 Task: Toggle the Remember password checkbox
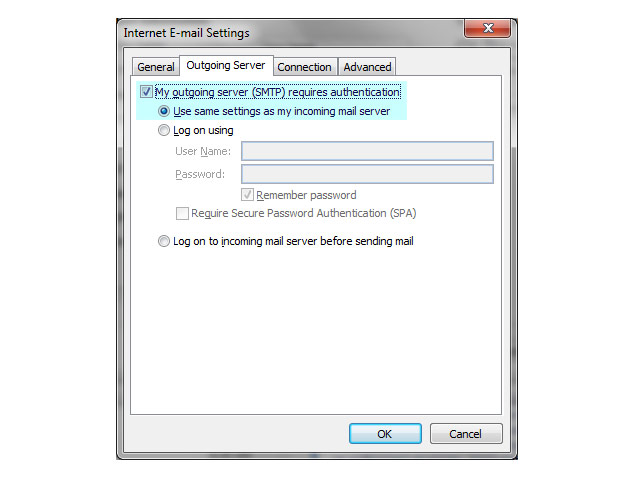click(247, 195)
